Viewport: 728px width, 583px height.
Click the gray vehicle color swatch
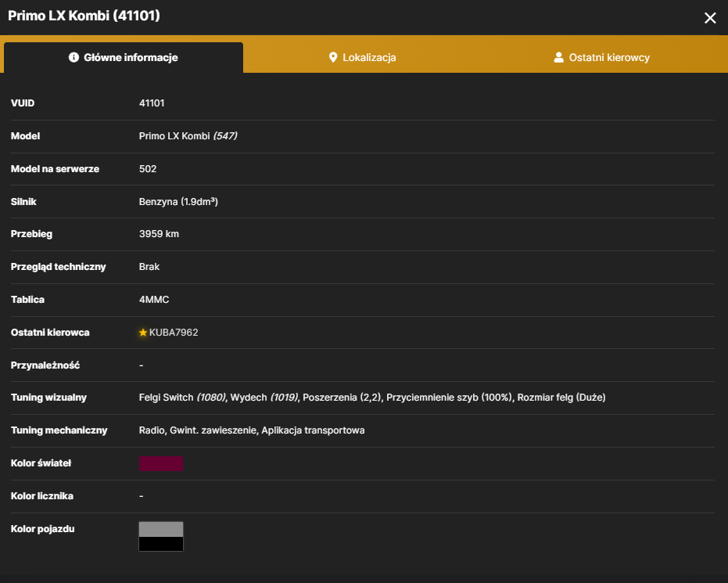[161, 529]
